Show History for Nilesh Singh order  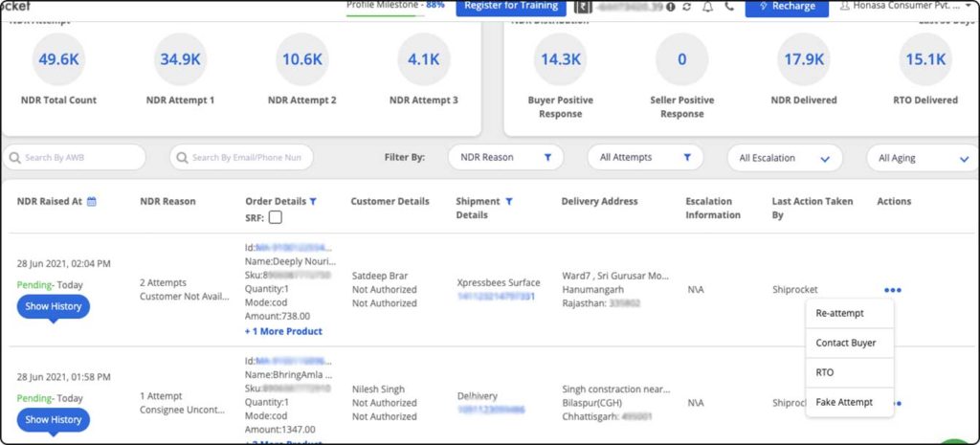54,419
